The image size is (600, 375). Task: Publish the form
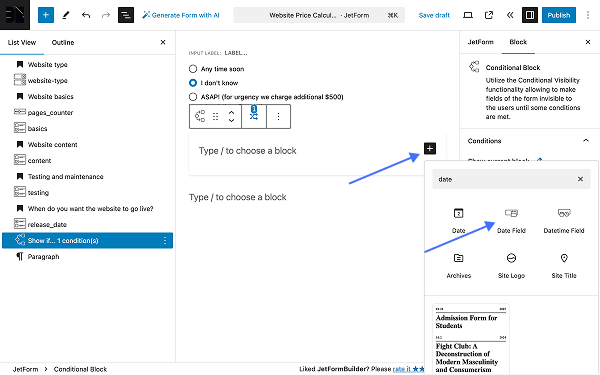coord(559,15)
